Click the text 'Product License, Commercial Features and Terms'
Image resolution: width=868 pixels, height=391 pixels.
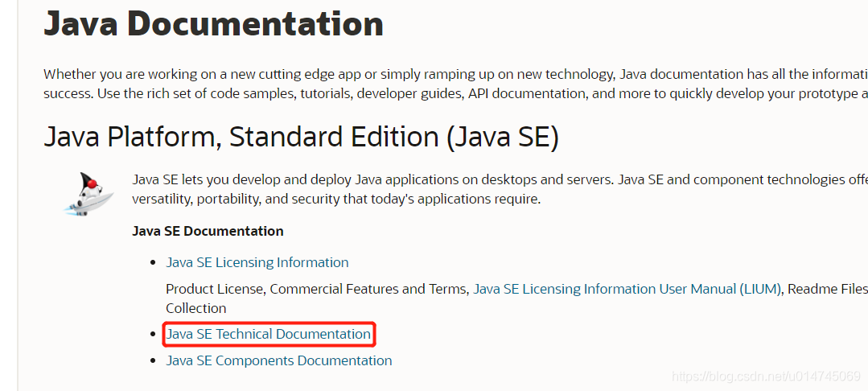(x=317, y=289)
